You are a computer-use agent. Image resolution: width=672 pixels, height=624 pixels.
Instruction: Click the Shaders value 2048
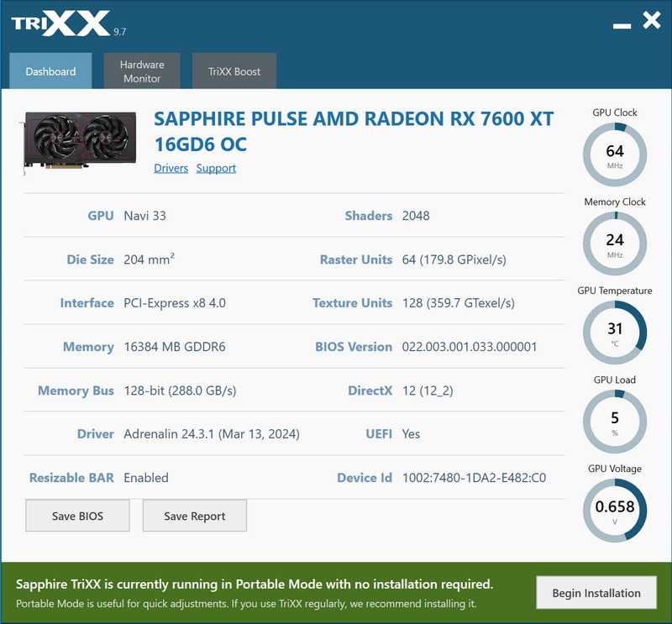click(x=416, y=216)
